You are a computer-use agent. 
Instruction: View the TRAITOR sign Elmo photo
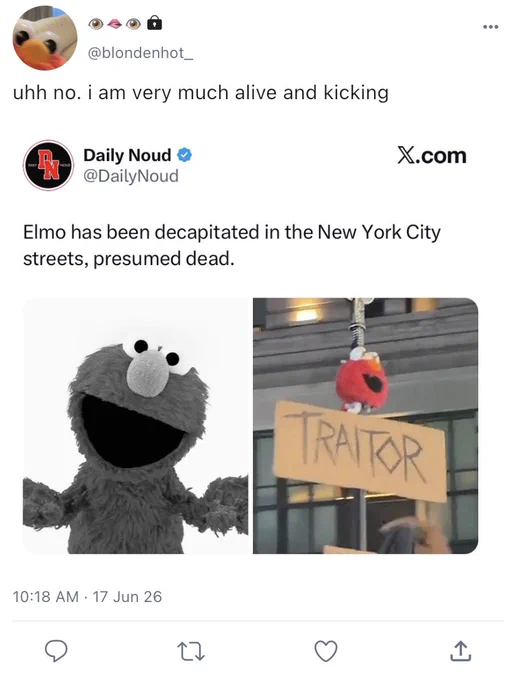[x=366, y=425]
